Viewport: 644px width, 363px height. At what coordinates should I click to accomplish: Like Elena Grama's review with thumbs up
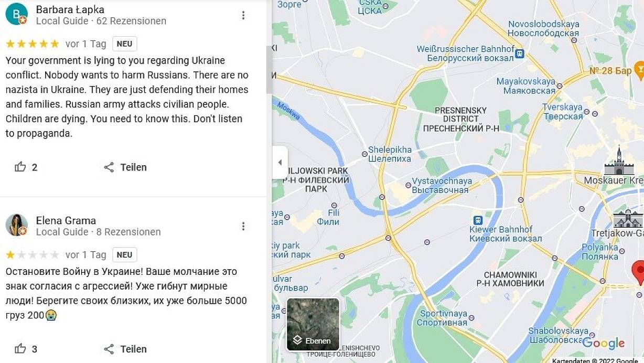[20, 349]
